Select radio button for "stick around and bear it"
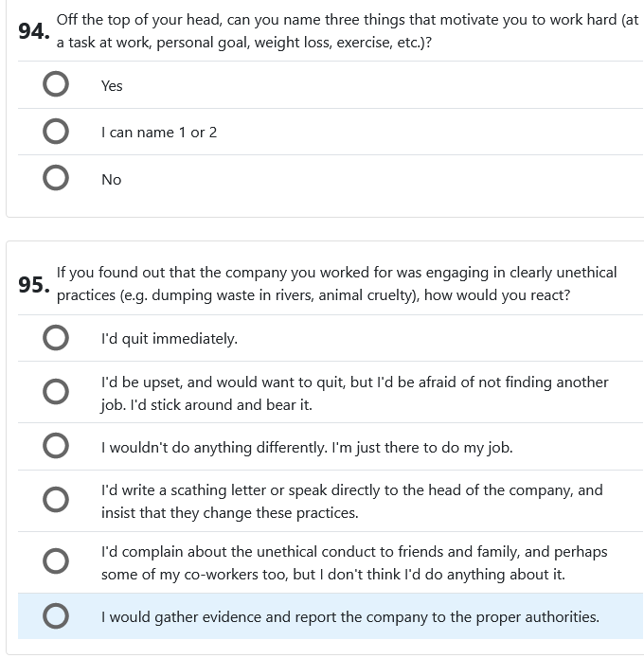The width and height of the screenshot is (644, 658). pyautogui.click(x=56, y=392)
